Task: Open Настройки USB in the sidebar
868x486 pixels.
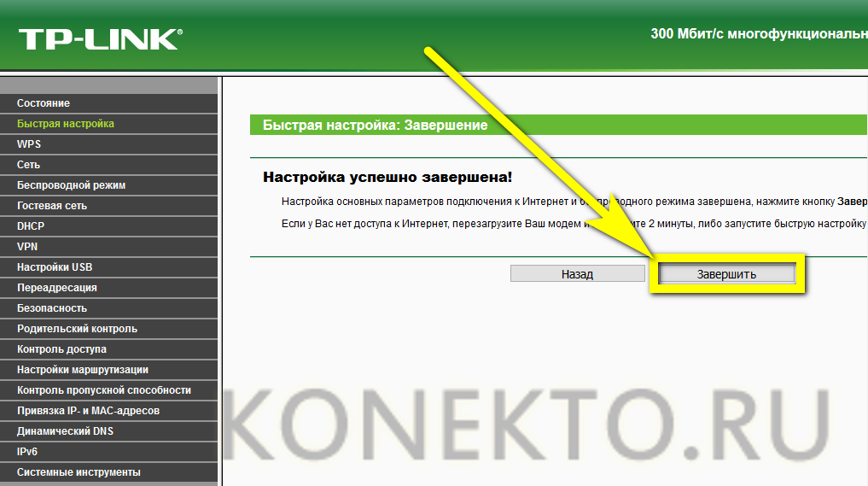Action: tap(55, 267)
